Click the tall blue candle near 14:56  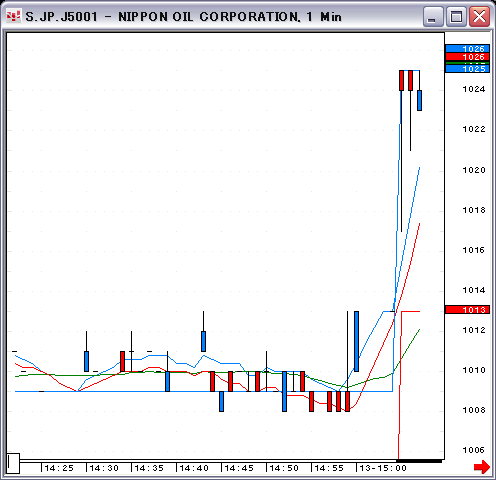356,341
